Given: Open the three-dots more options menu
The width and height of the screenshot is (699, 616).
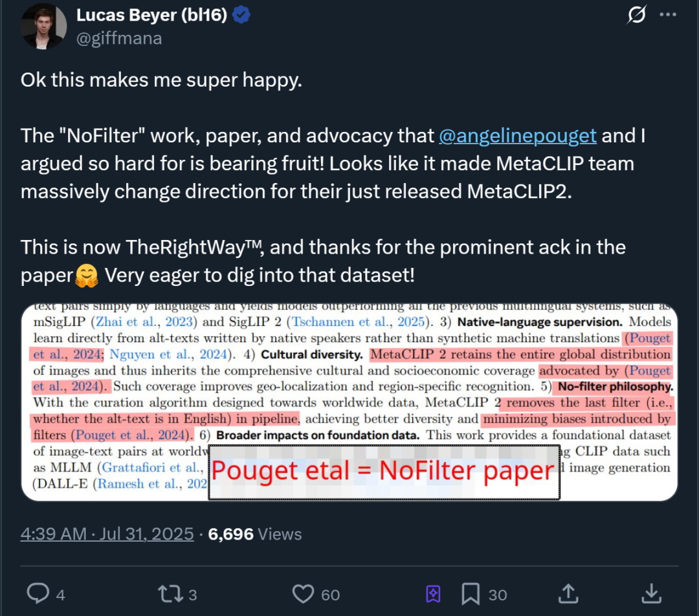Looking at the screenshot, I should tap(668, 15).
